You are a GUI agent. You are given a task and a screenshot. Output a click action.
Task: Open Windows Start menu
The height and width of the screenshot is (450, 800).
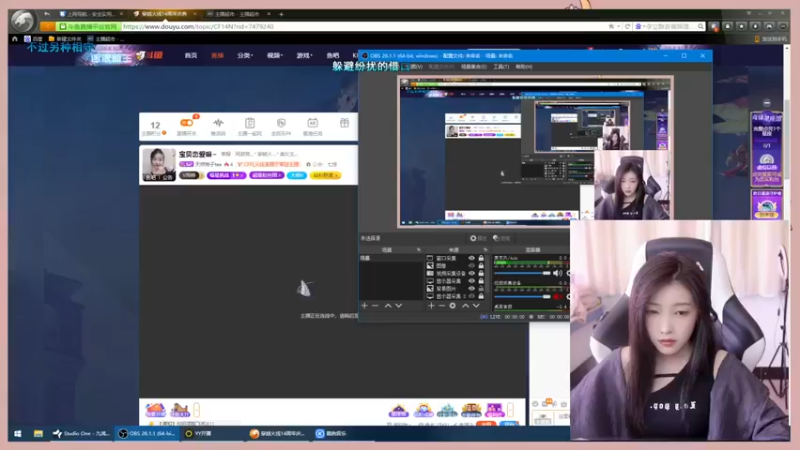[x=18, y=434]
